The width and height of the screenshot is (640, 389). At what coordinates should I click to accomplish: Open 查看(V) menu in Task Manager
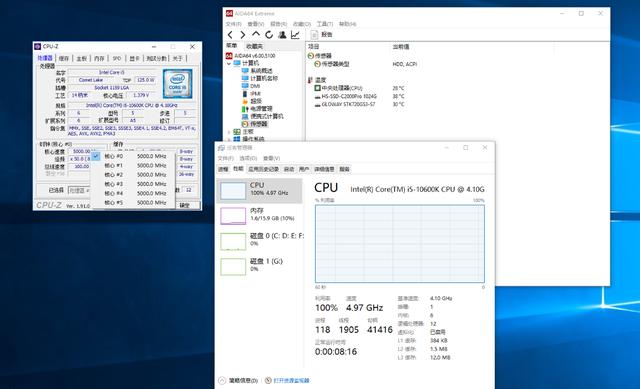(x=271, y=158)
